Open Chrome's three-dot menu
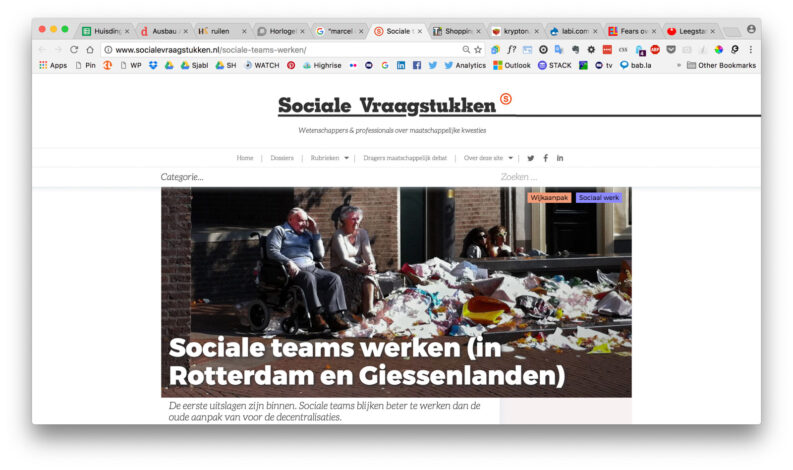 [751, 49]
